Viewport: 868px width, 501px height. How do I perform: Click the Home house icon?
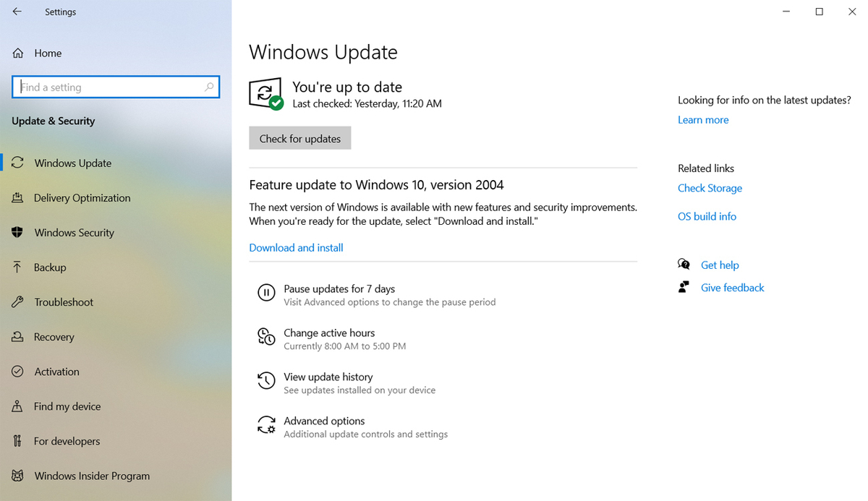pyautogui.click(x=18, y=53)
